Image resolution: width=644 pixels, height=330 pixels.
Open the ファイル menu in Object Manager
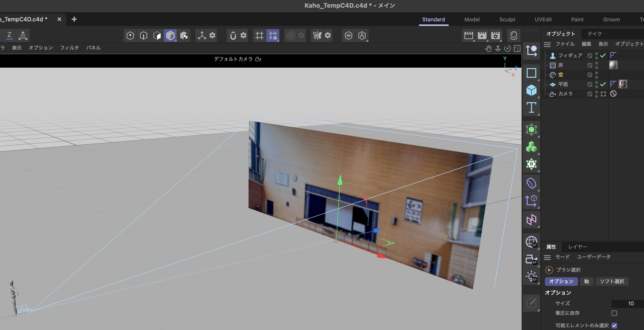coord(565,44)
